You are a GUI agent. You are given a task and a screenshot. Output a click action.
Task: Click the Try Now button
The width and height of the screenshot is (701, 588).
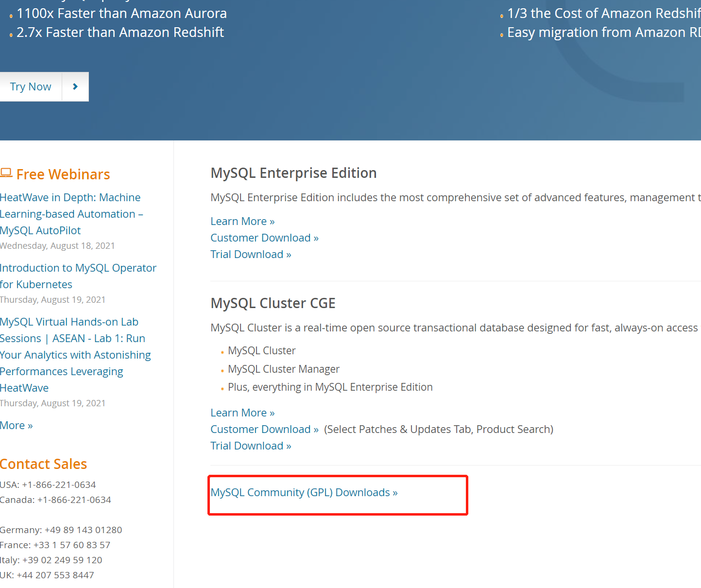point(31,86)
